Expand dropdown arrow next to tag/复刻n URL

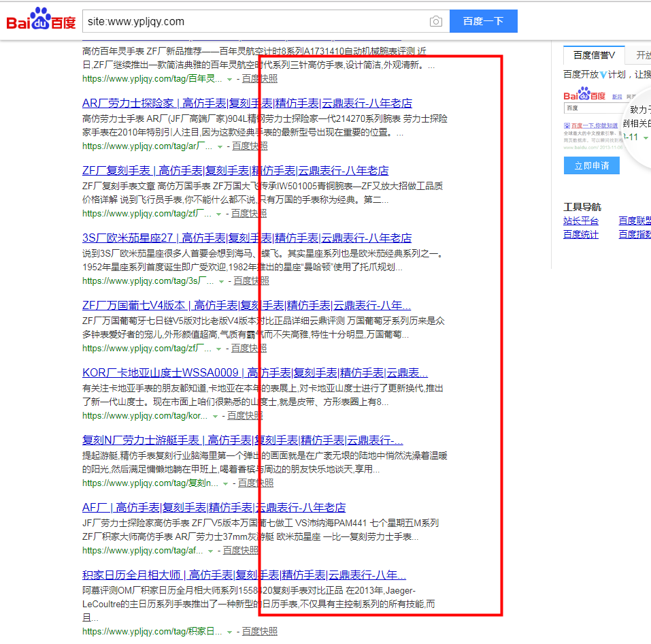[225, 484]
